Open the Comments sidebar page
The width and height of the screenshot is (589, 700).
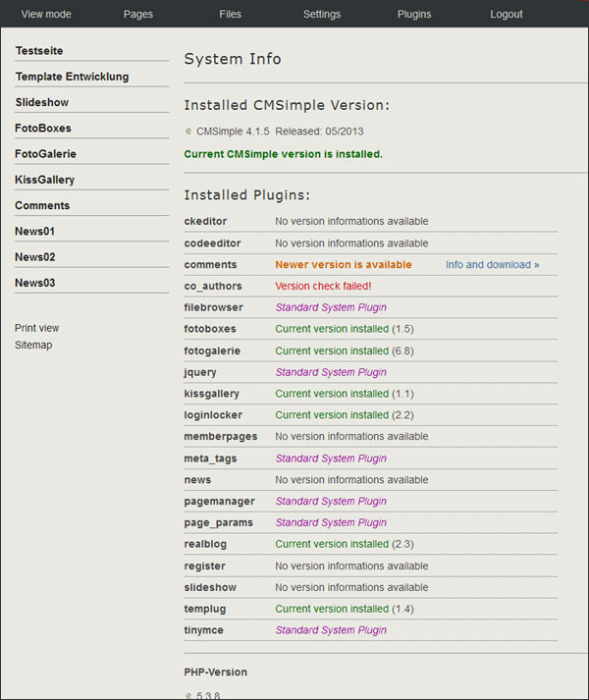click(x=42, y=206)
